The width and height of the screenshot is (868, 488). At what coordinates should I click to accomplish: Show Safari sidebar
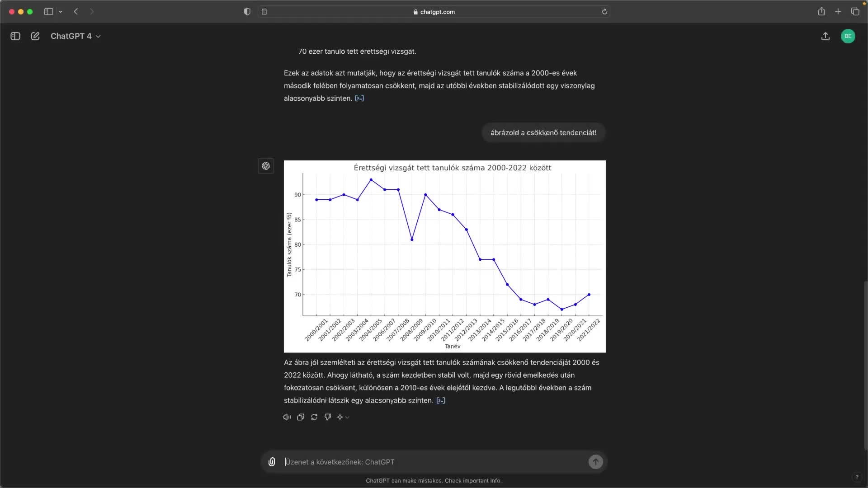(48, 12)
